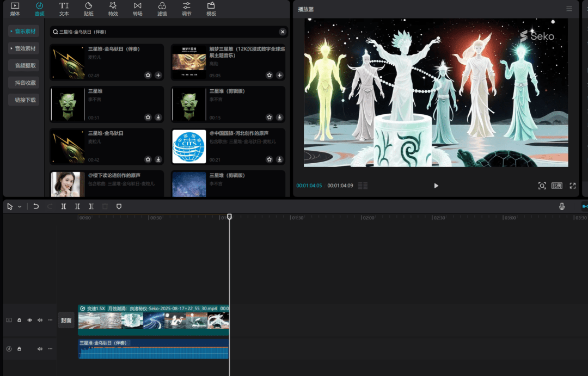Image resolution: width=588 pixels, height=376 pixels.
Task: Undo the last edit
Action: 36,207
